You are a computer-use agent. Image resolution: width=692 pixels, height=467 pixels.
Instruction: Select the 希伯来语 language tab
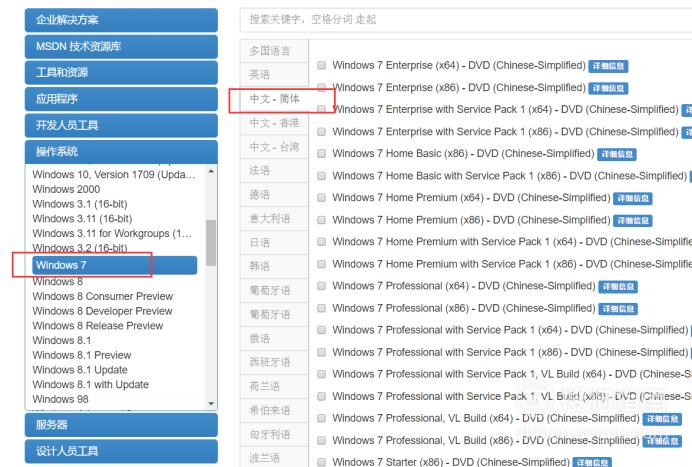click(x=274, y=410)
